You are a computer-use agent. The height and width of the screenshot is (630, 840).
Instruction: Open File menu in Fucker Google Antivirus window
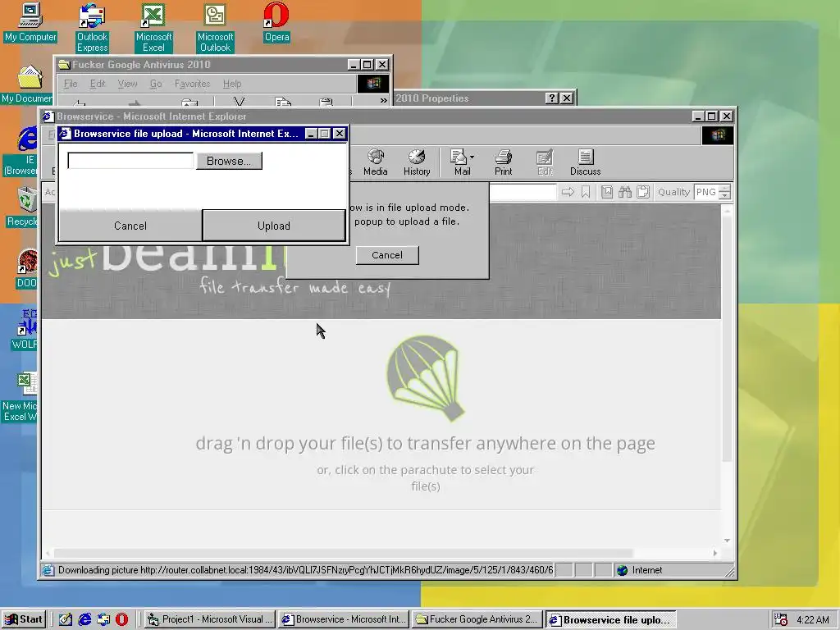point(71,84)
